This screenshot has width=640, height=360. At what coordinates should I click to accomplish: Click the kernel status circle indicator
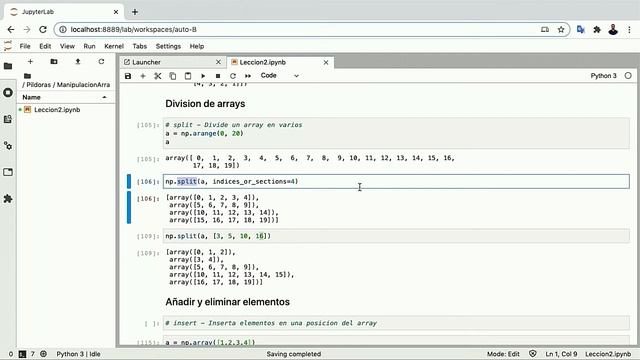pos(628,76)
